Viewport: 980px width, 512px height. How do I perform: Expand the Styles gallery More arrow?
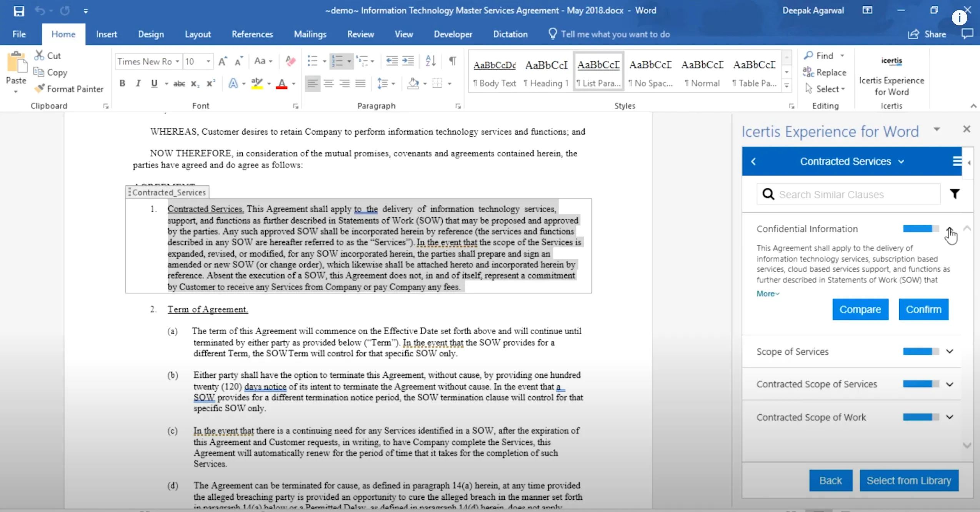(787, 86)
